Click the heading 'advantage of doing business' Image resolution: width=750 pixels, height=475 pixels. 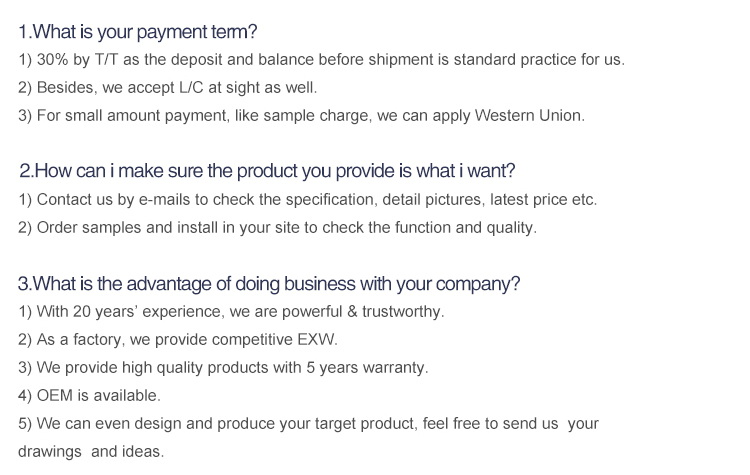(269, 283)
